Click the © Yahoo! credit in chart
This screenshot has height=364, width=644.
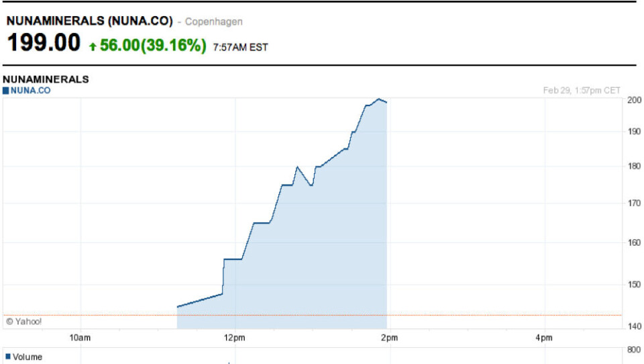(24, 322)
